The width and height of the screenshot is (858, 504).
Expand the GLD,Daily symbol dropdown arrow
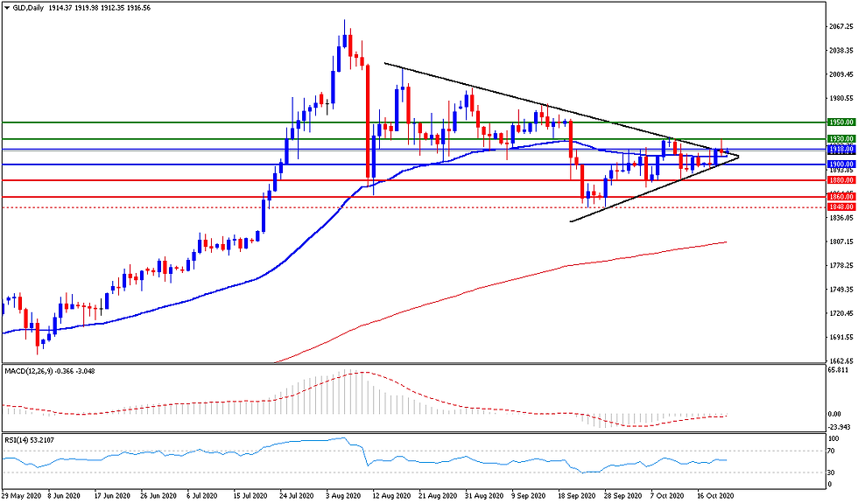(9, 6)
